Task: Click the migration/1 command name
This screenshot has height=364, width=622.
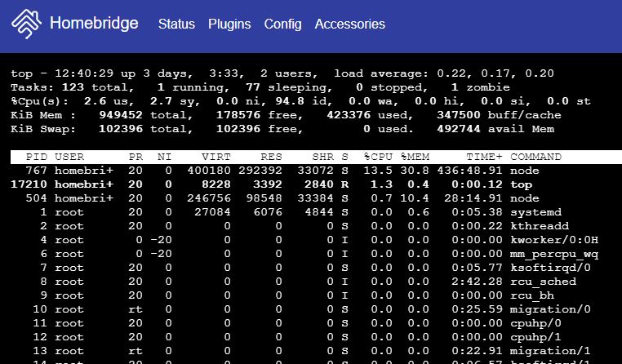Action: coord(551,351)
